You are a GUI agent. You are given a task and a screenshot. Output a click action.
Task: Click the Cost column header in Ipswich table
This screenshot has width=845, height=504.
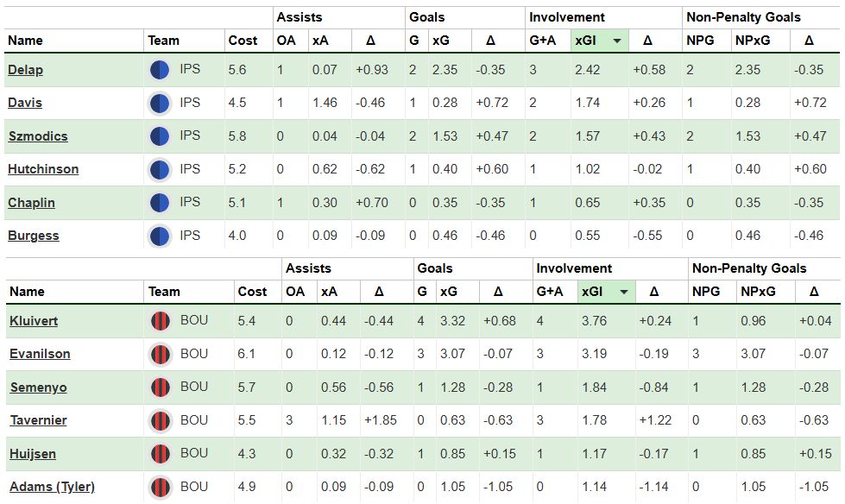(x=243, y=41)
